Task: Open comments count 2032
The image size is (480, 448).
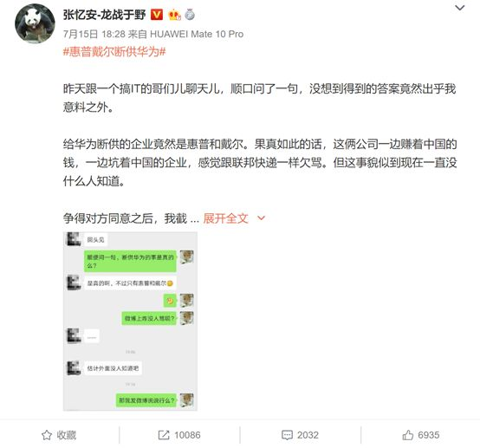Action: pos(308,435)
